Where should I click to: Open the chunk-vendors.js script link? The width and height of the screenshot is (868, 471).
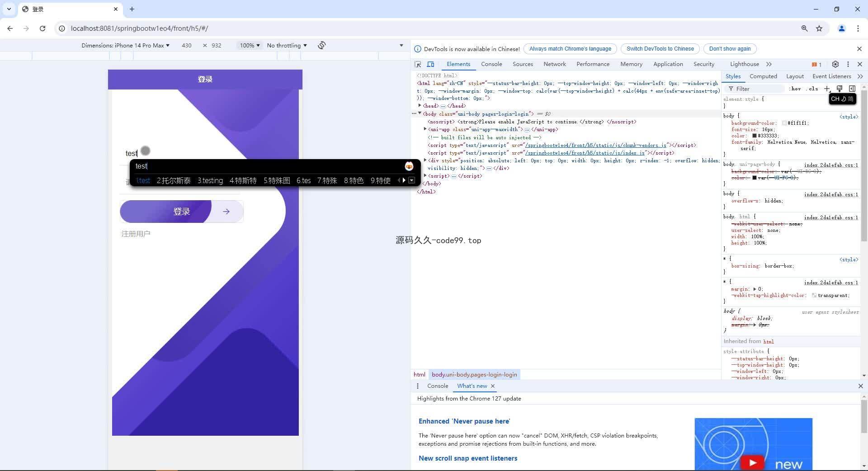(x=595, y=145)
